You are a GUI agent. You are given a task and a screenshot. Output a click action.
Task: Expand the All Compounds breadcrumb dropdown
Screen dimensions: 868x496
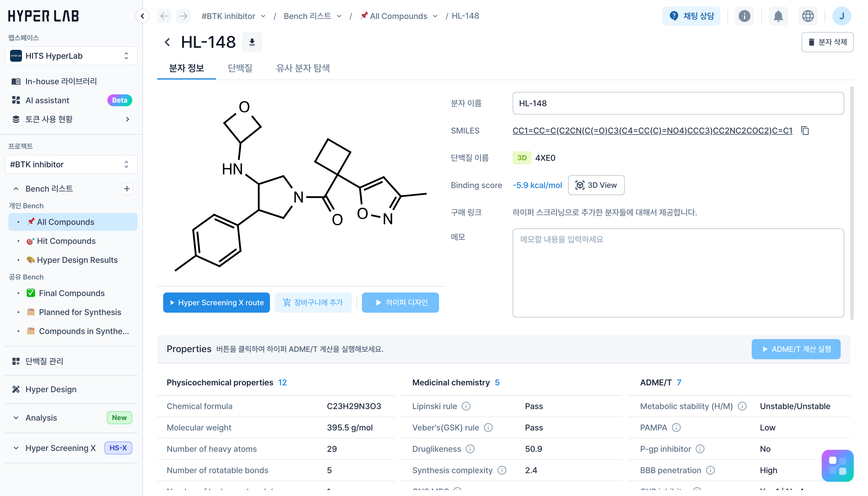[x=435, y=16]
